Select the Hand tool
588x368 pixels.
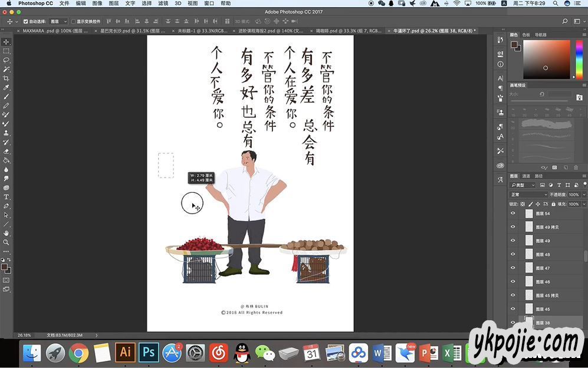[6, 233]
